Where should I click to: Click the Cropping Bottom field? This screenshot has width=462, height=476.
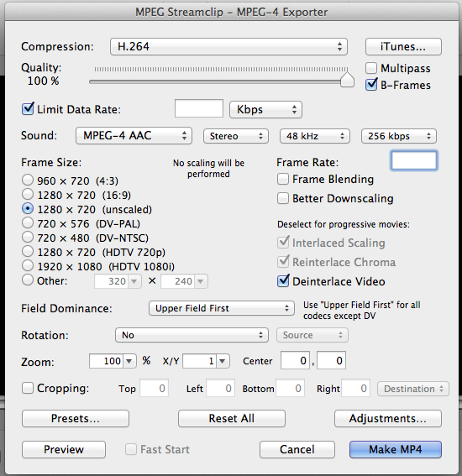(290, 388)
